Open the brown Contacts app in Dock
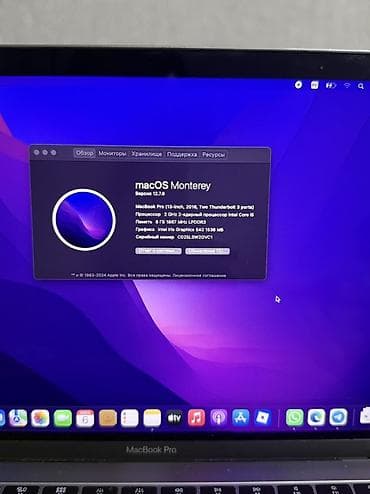 (x=108, y=418)
